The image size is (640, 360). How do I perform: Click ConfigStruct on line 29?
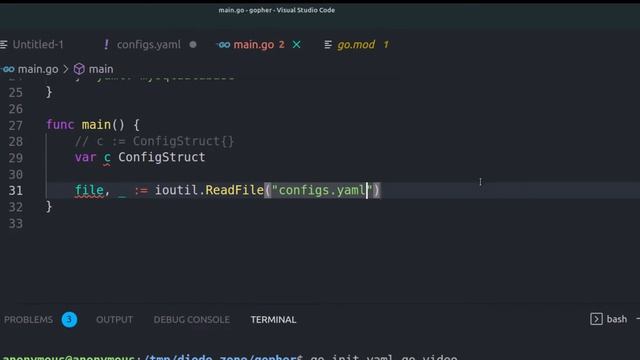pos(162,157)
